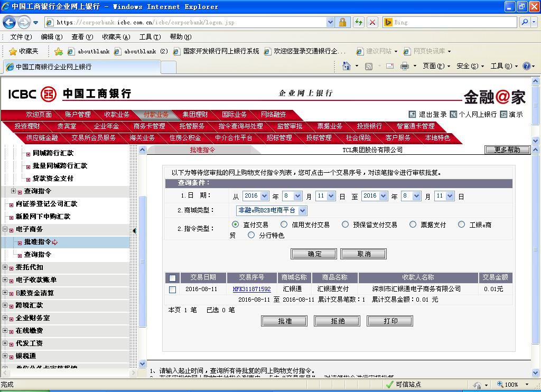Click the 退出登录 logout icon

(412, 114)
